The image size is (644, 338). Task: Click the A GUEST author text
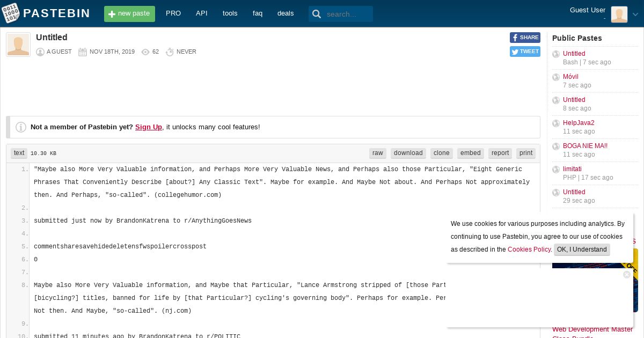59,52
